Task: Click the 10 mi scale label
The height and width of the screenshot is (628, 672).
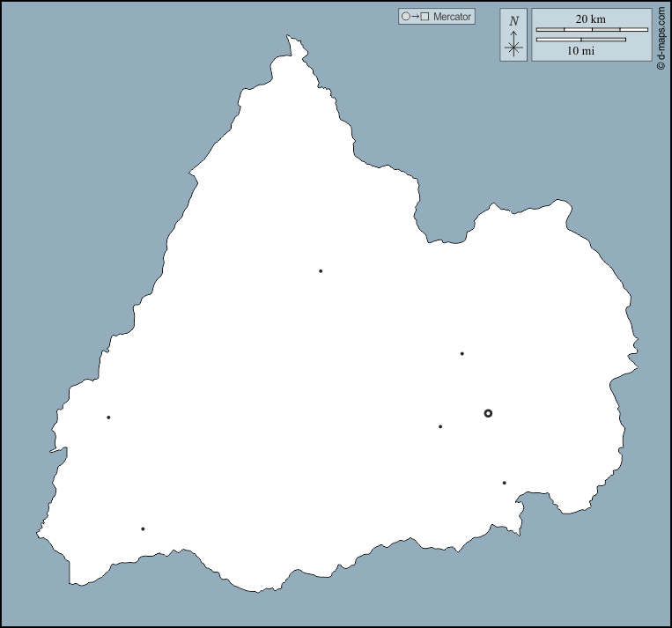Action: coord(580,51)
